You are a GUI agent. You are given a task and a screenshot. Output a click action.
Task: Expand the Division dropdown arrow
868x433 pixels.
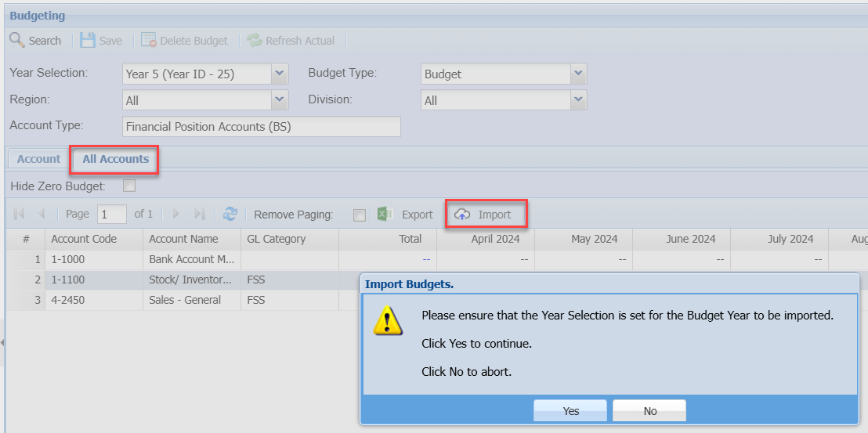click(x=578, y=99)
